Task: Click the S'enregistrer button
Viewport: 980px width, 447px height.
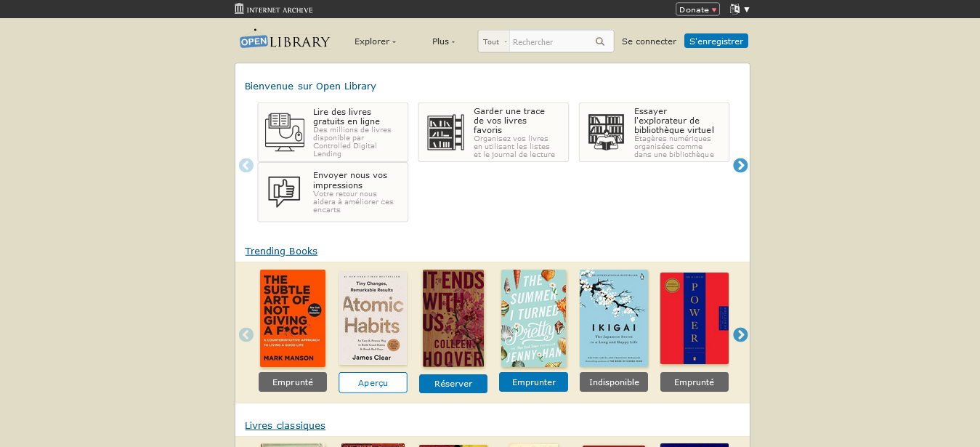Action: [716, 41]
